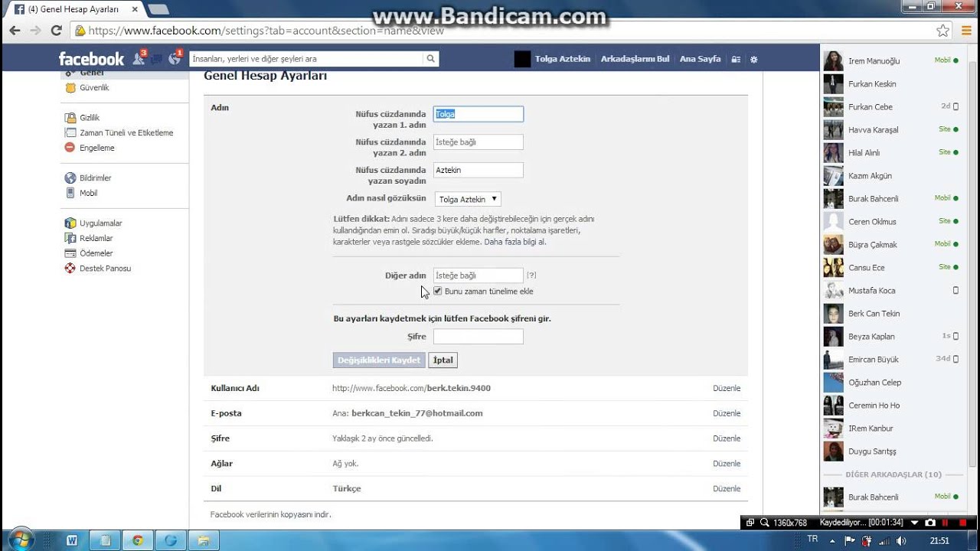Go to Ana Sayfa in header

[700, 59]
